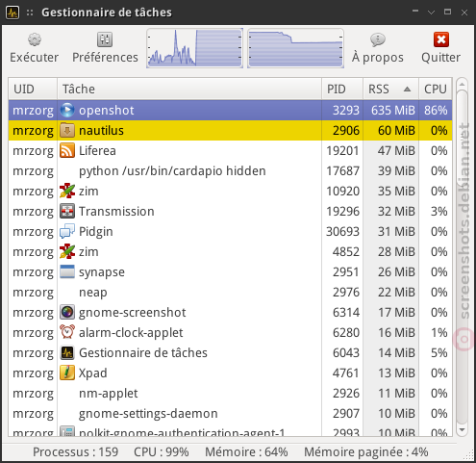Click the alarm-clock-applet icon
476x463 pixels.
tap(67, 332)
